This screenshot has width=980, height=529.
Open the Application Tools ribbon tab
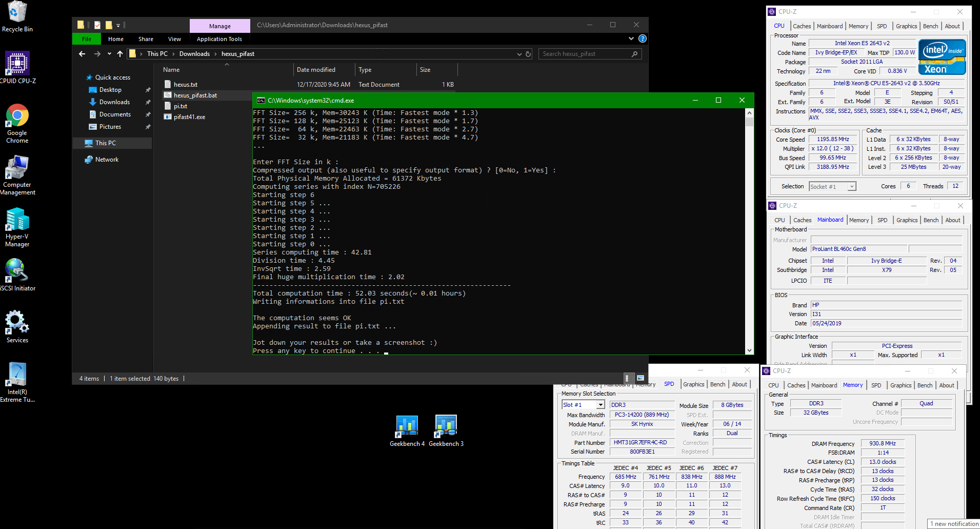tap(219, 39)
